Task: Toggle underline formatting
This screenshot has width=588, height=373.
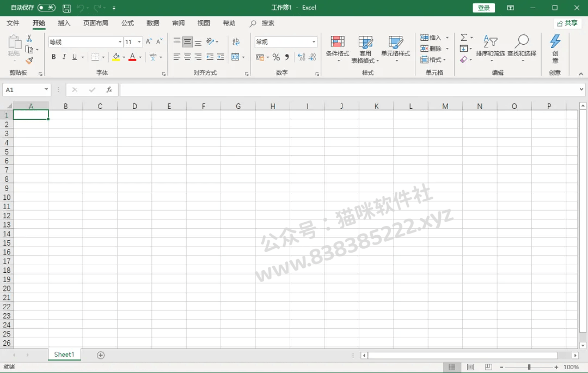Action: click(75, 57)
